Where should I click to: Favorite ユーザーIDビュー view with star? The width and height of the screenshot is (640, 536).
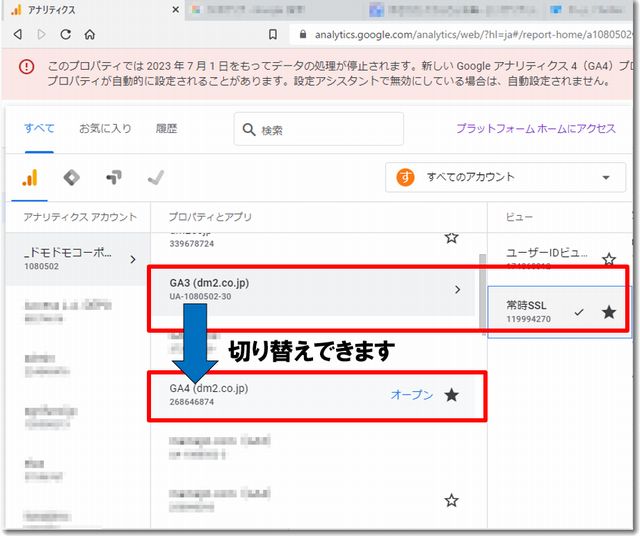coord(609,259)
